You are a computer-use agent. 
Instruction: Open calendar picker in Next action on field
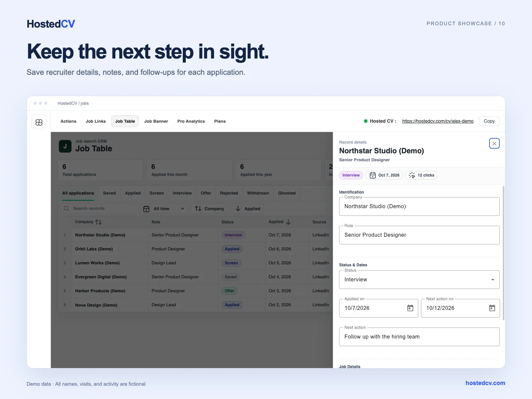pyautogui.click(x=492, y=308)
